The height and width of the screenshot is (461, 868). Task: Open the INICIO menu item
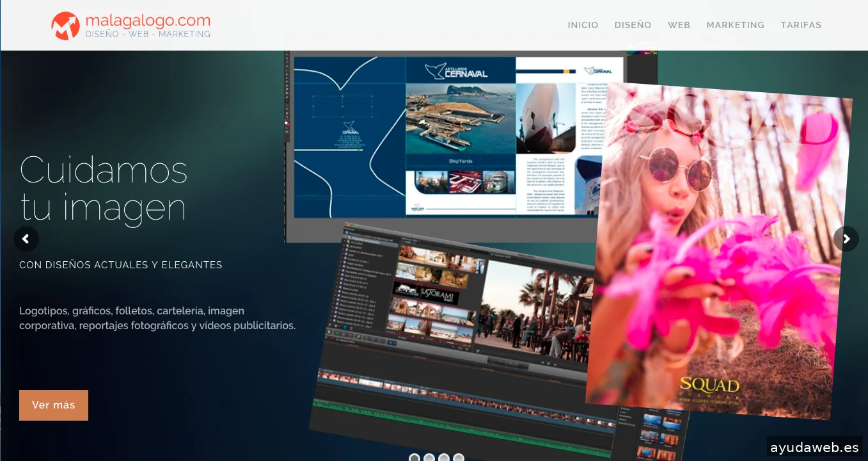pyautogui.click(x=583, y=25)
